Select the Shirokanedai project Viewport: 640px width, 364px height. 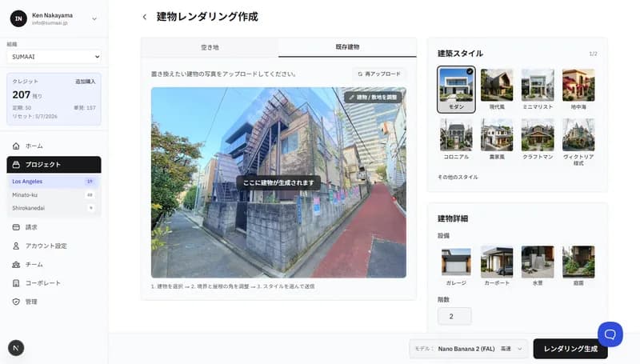(54, 208)
